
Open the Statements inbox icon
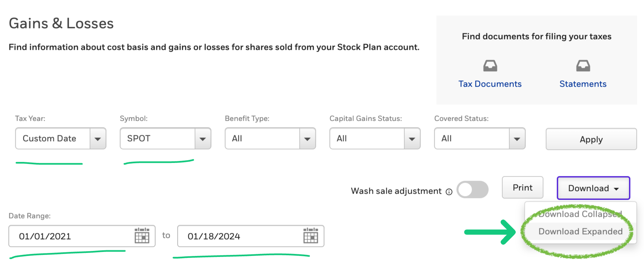[x=583, y=66]
